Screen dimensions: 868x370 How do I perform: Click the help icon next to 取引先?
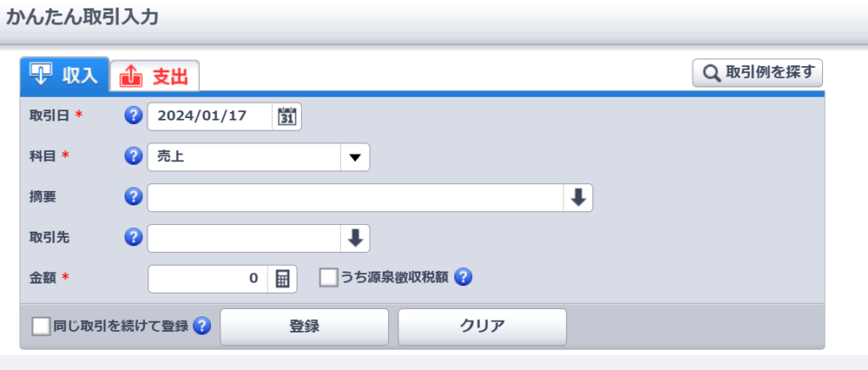point(133,238)
